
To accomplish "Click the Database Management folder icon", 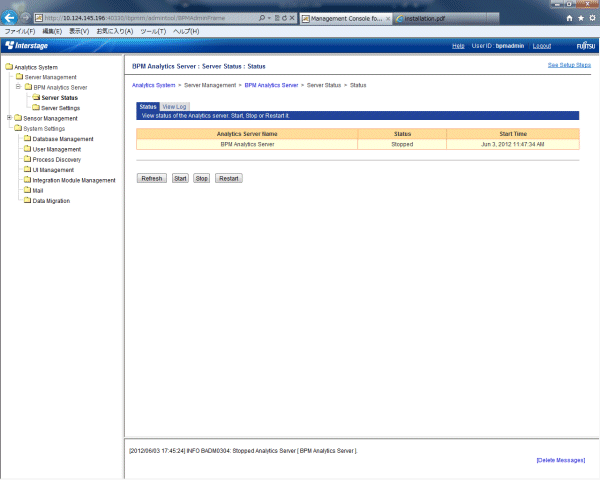I will (27, 139).
